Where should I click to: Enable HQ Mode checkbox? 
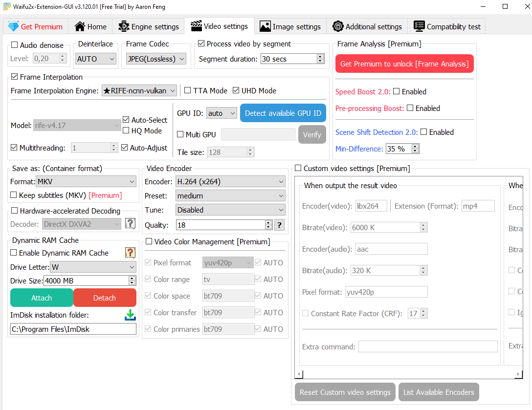coord(126,130)
